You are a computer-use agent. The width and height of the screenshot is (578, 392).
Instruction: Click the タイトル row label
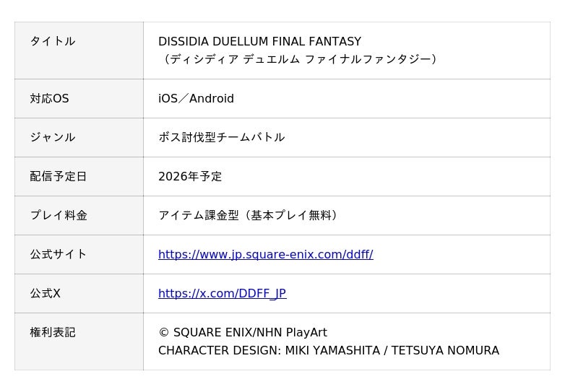[52, 41]
